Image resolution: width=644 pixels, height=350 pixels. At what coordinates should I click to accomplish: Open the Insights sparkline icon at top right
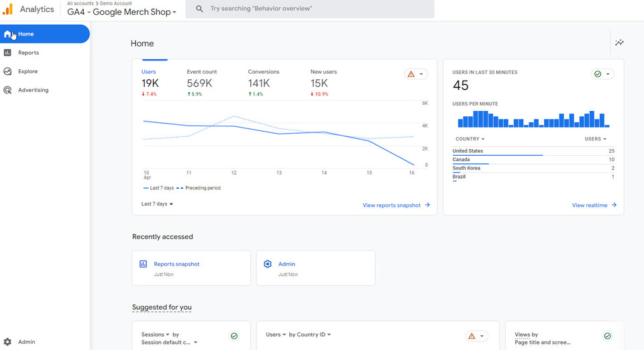(619, 43)
